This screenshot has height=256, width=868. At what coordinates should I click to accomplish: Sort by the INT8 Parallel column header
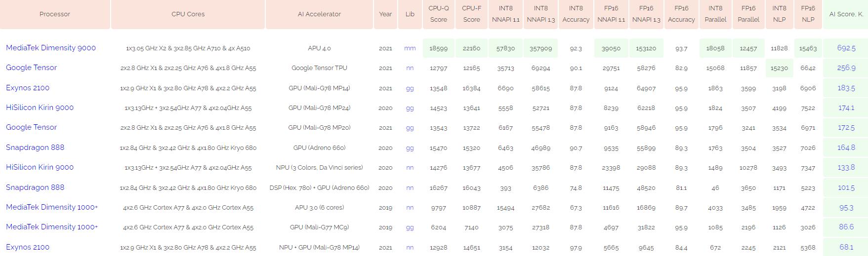pos(715,14)
